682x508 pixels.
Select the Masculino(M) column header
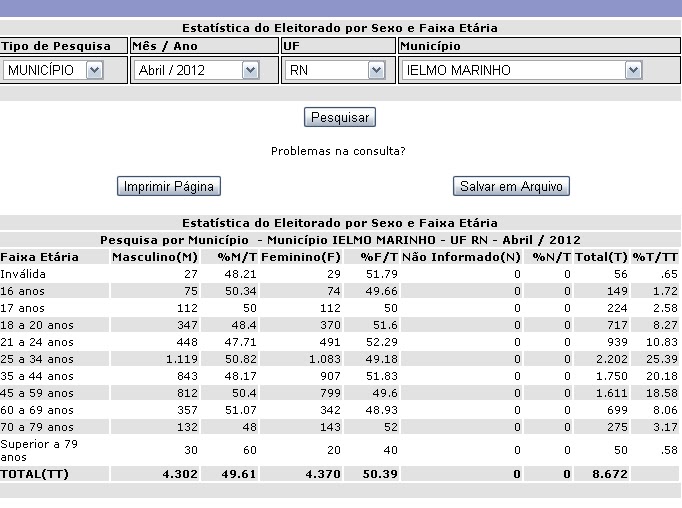[x=155, y=257]
